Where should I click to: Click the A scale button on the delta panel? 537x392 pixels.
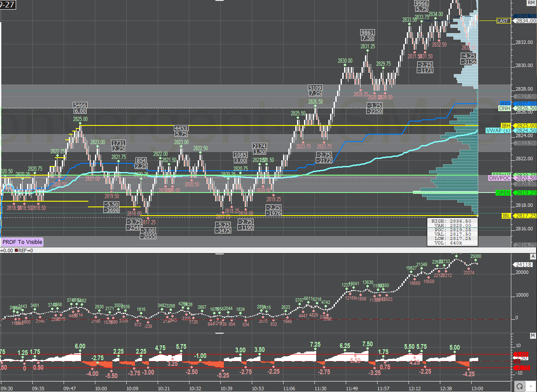[532, 257]
